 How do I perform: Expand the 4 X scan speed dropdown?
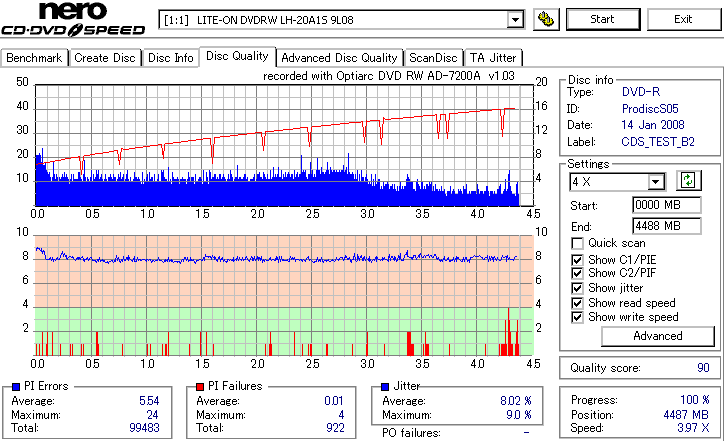655,182
